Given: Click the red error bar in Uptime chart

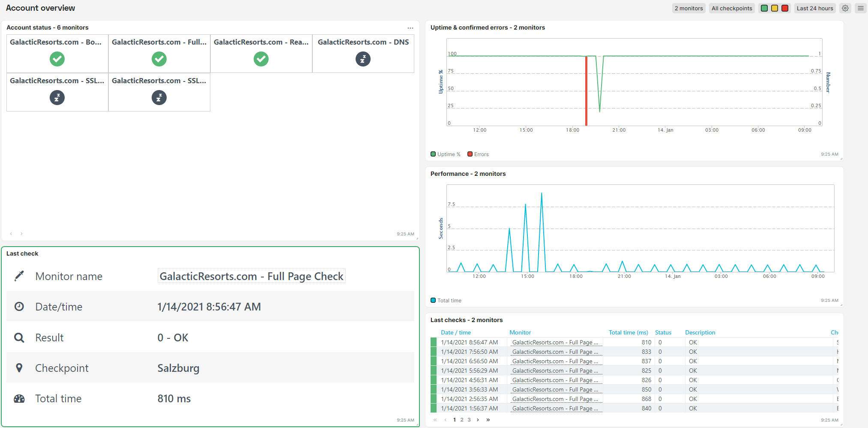Looking at the screenshot, I should point(587,90).
